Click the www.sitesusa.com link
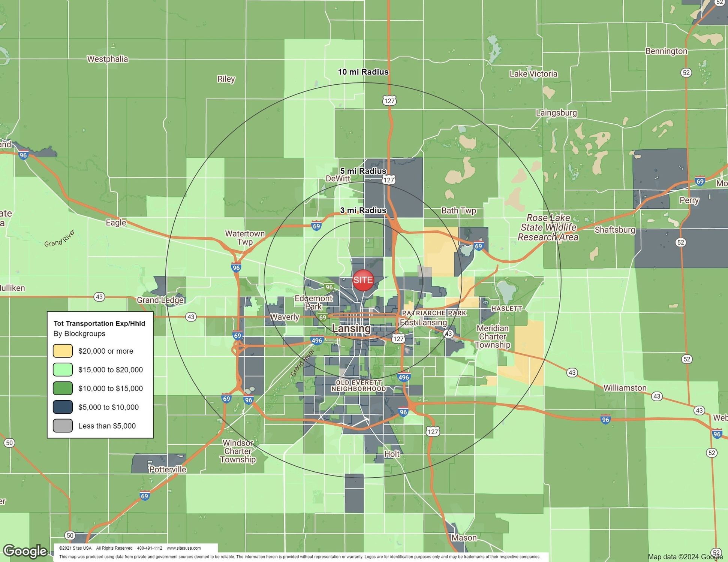728x562 pixels. [184, 548]
